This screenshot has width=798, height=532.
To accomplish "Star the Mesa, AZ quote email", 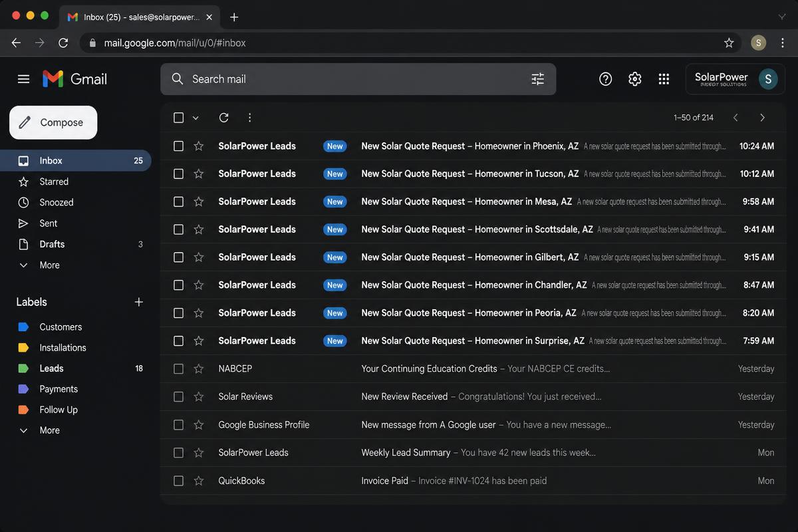I will tap(198, 201).
